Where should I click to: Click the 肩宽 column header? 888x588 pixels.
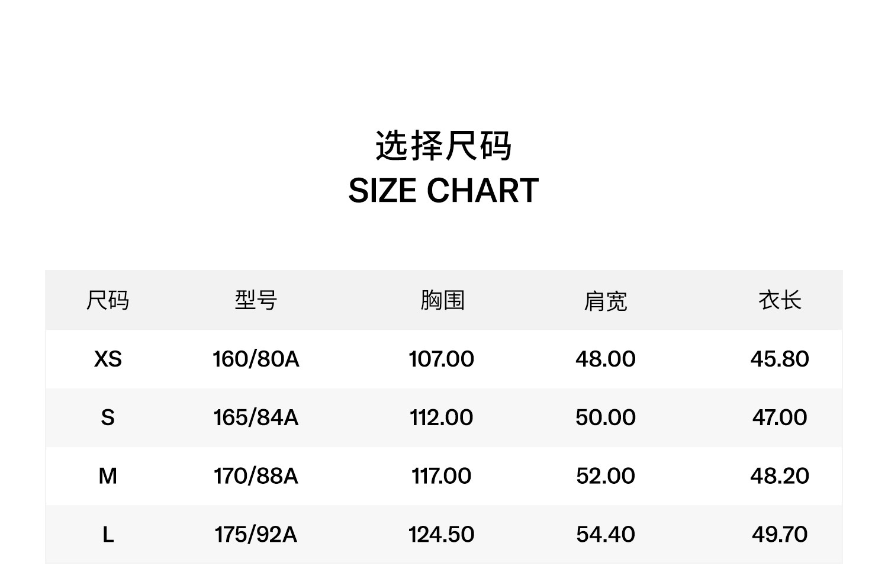605,301
